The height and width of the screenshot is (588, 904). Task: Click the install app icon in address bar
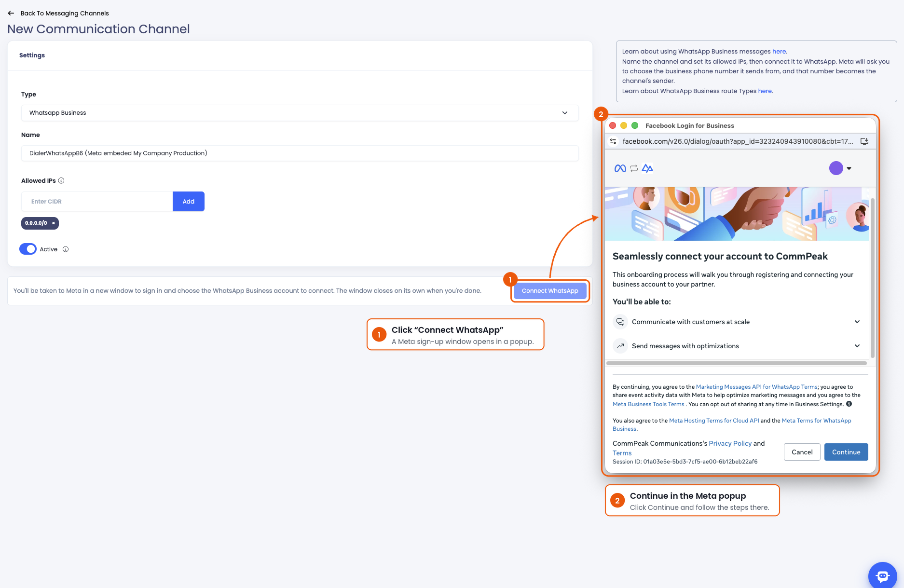pyautogui.click(x=864, y=141)
